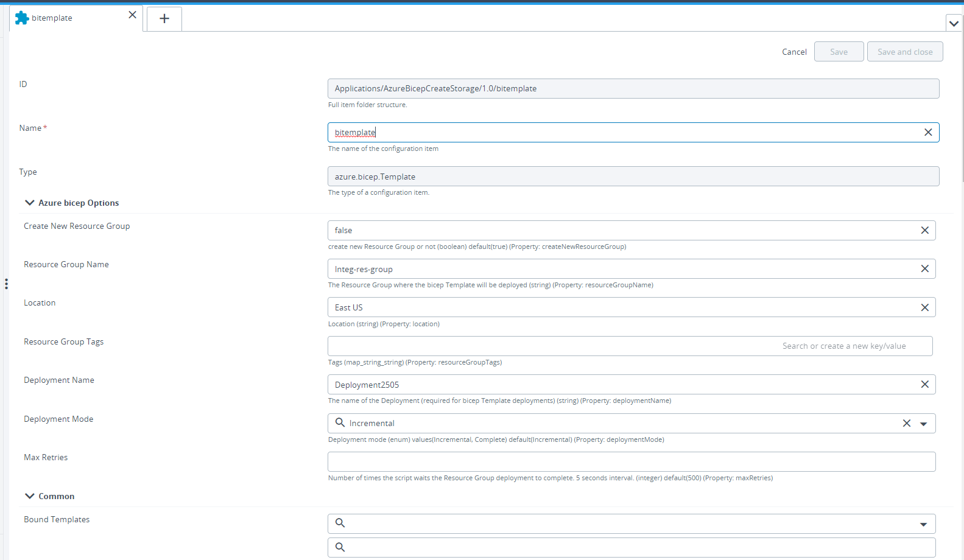Clear the Deployment Mode selection
The image size is (964, 560).
pos(906,424)
